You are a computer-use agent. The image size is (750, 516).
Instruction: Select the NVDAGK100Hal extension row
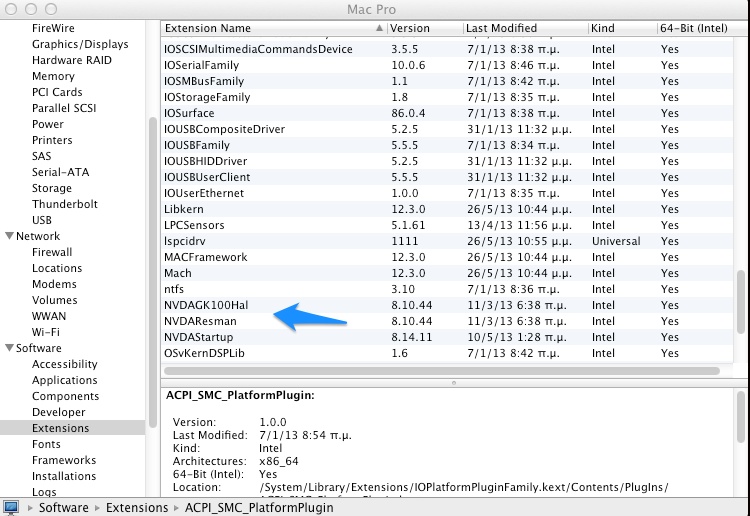[x=447, y=305]
